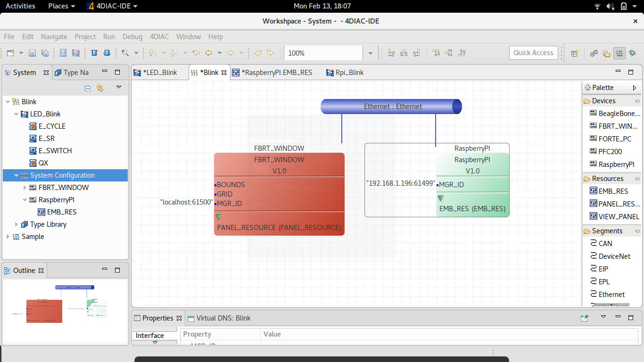Image resolution: width=644 pixels, height=362 pixels.
Task: Click the Open Perspective icon
Action: point(574,53)
